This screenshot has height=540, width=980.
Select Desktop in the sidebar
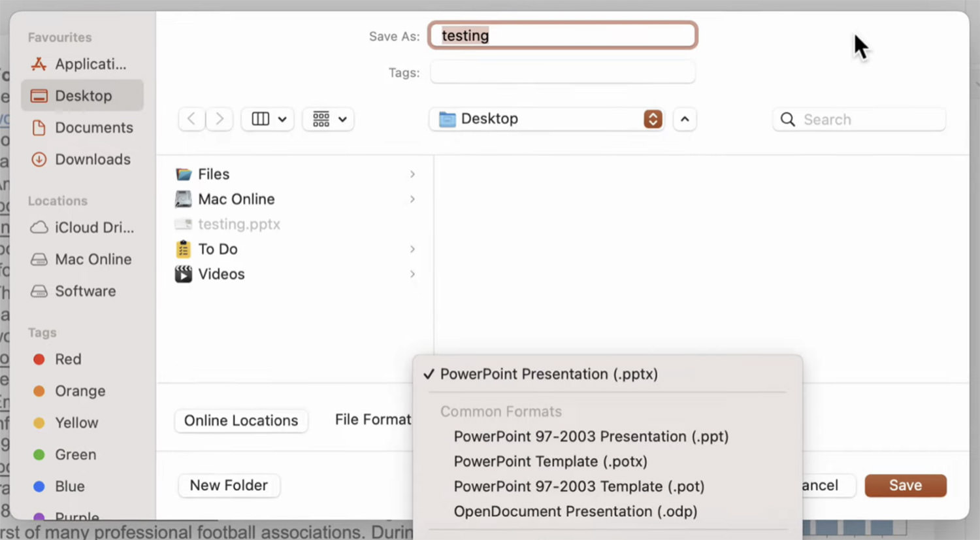pos(82,95)
